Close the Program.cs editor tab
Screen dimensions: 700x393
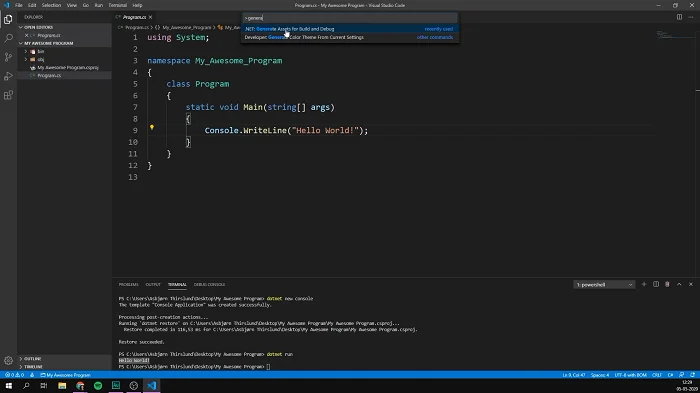pyautogui.click(x=150, y=17)
